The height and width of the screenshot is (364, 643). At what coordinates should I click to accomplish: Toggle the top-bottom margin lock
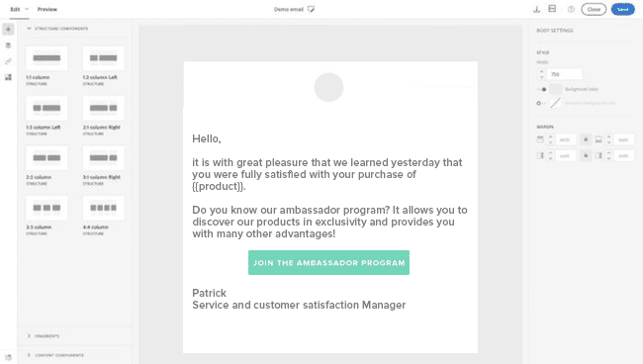coord(586,139)
